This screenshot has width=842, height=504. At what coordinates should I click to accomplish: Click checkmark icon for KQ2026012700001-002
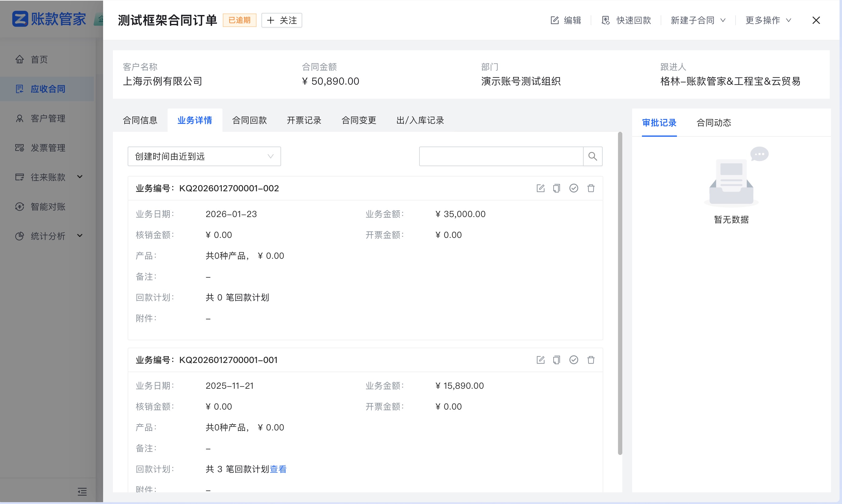(x=574, y=188)
